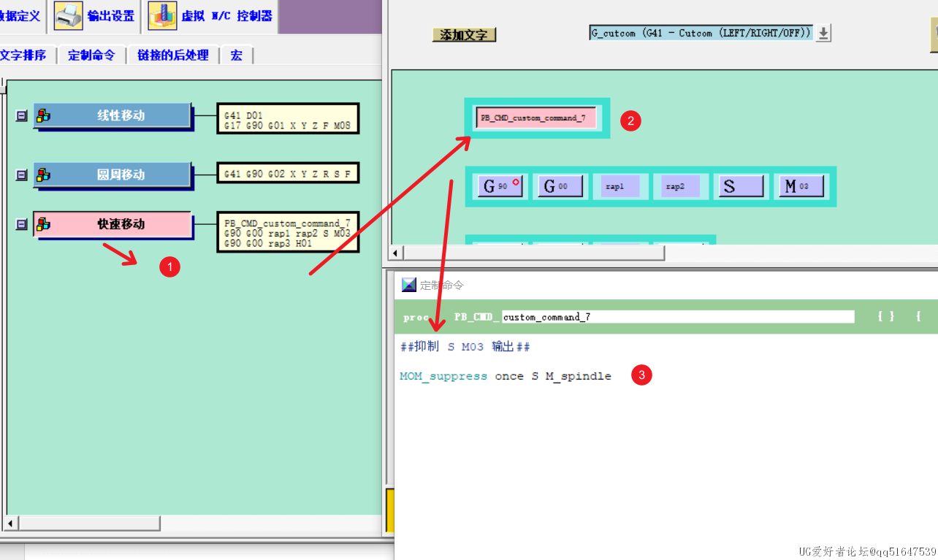Viewport: 938px width, 560px height.
Task: Click the PB_CMD_custom_command_7 block element
Action: point(536,118)
